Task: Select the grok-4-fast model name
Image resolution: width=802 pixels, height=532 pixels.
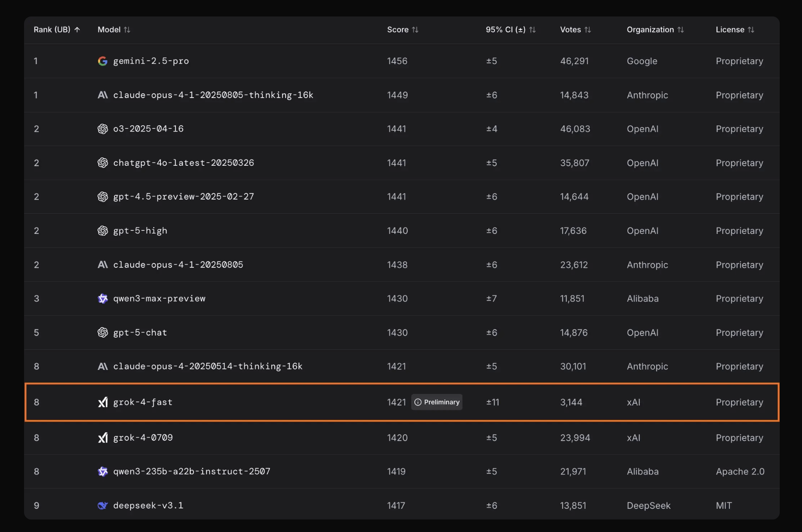Action: [143, 402]
